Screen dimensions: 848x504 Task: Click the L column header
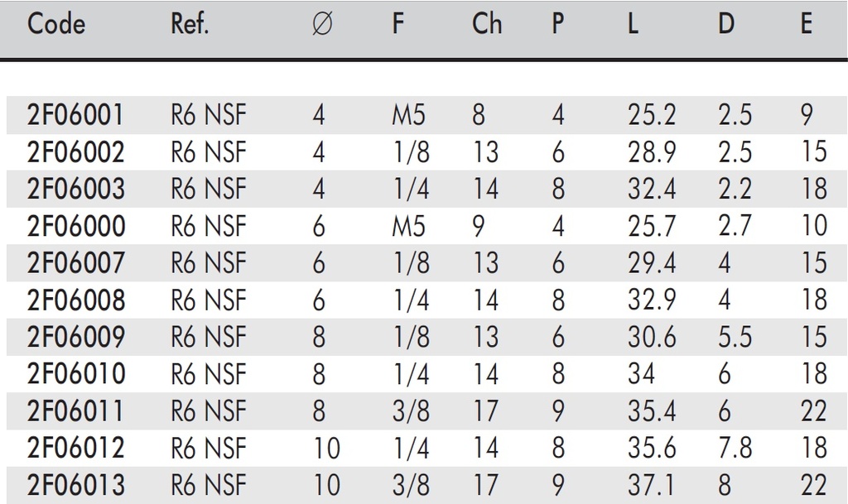pyautogui.click(x=633, y=24)
